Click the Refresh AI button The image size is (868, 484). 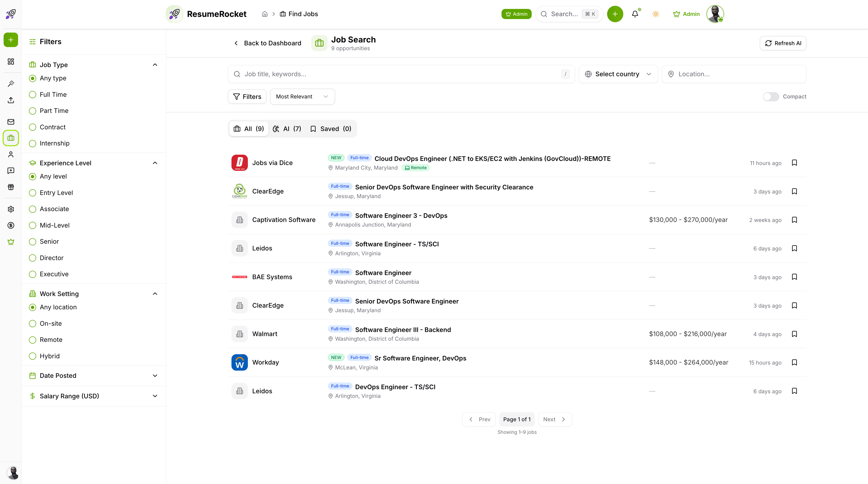783,43
